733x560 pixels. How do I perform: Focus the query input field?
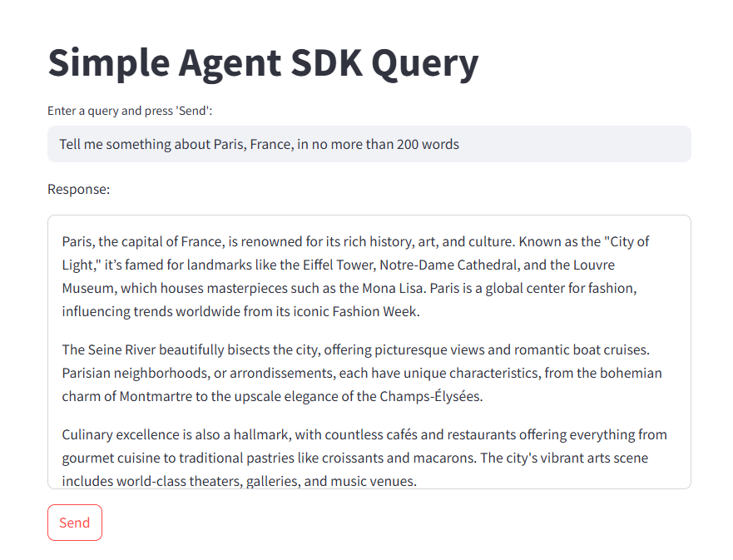click(x=369, y=144)
